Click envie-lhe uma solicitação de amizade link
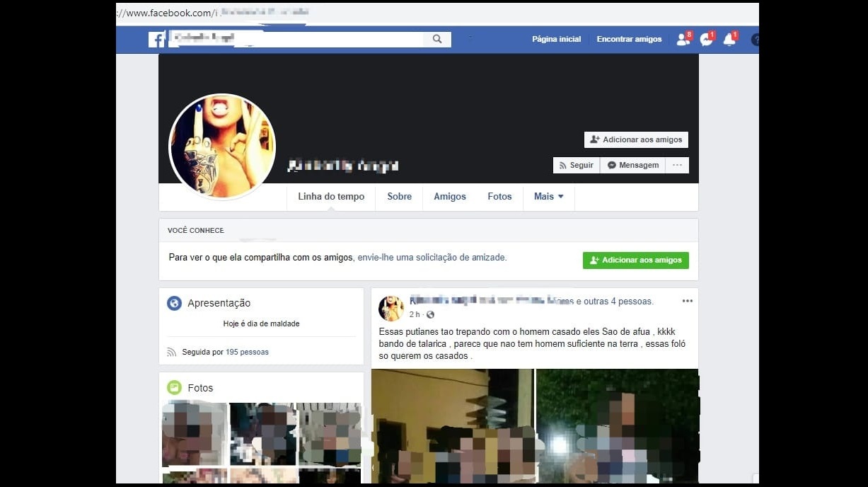 tap(432, 258)
